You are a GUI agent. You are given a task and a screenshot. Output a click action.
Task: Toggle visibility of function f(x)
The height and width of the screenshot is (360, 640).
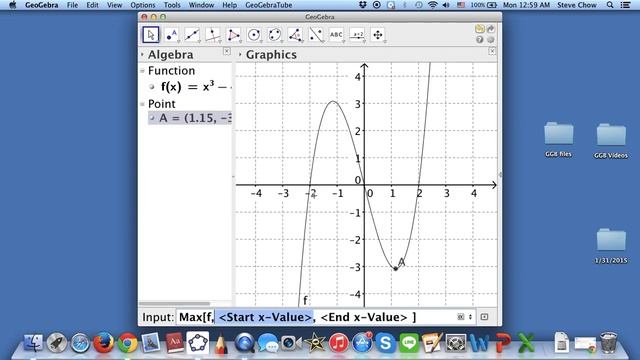(152, 87)
